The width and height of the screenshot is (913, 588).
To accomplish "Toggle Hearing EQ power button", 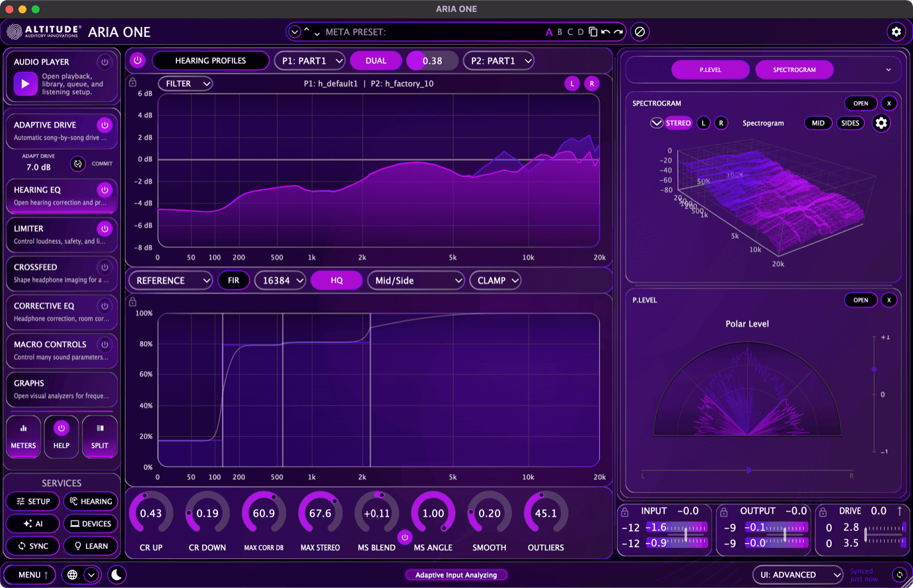I will click(104, 190).
